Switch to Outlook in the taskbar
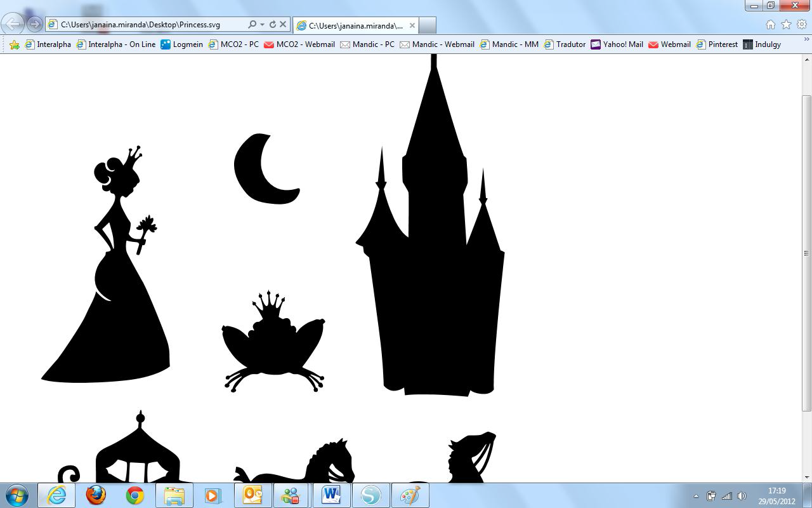This screenshot has width=812, height=508. coord(253,495)
